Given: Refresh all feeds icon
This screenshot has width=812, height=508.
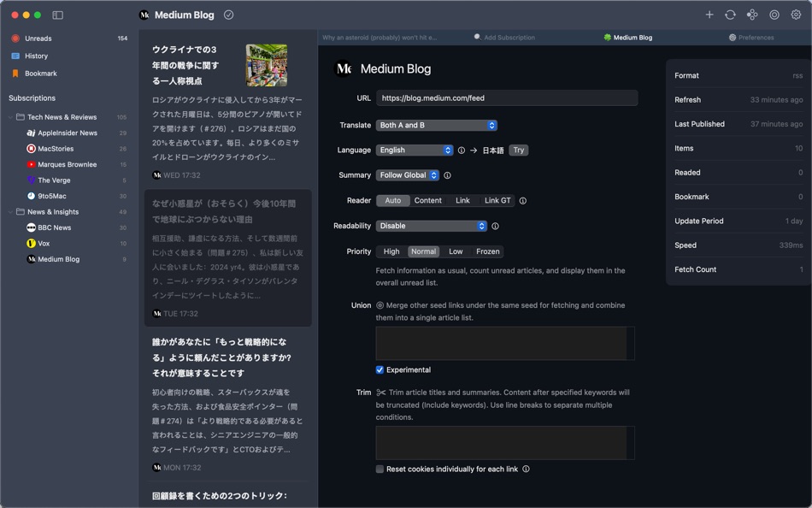Looking at the screenshot, I should coord(730,15).
